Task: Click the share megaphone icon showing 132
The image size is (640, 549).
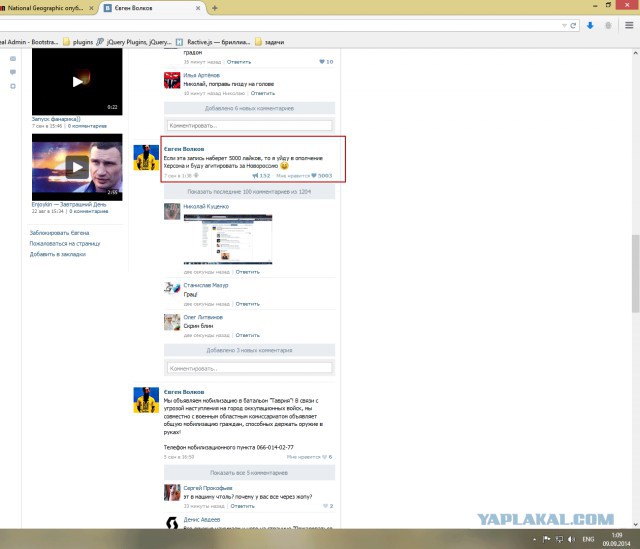Action: [x=258, y=175]
